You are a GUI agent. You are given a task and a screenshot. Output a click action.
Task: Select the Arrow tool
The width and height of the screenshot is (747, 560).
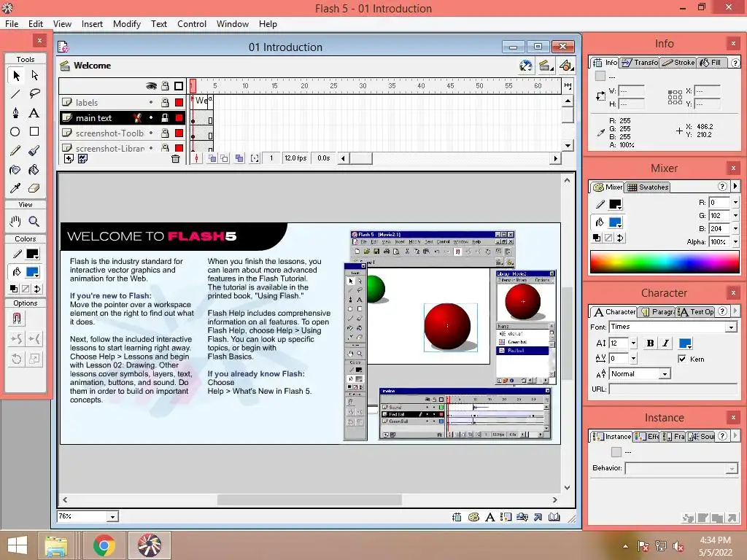(x=16, y=75)
